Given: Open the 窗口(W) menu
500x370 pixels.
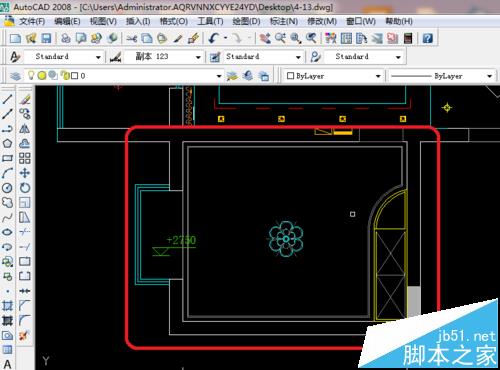Looking at the screenshot, I should pos(361,21).
